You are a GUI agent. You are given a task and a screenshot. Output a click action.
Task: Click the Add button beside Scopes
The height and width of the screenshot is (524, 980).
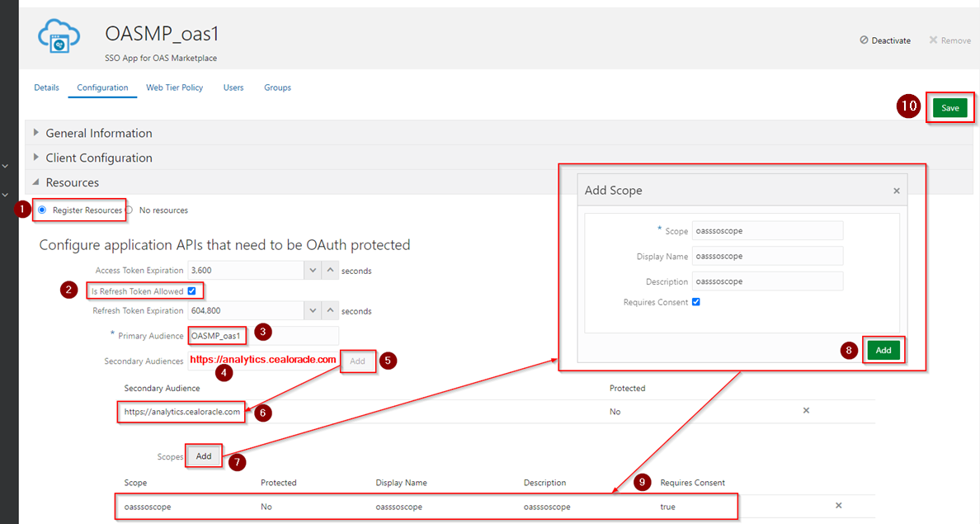tap(204, 456)
